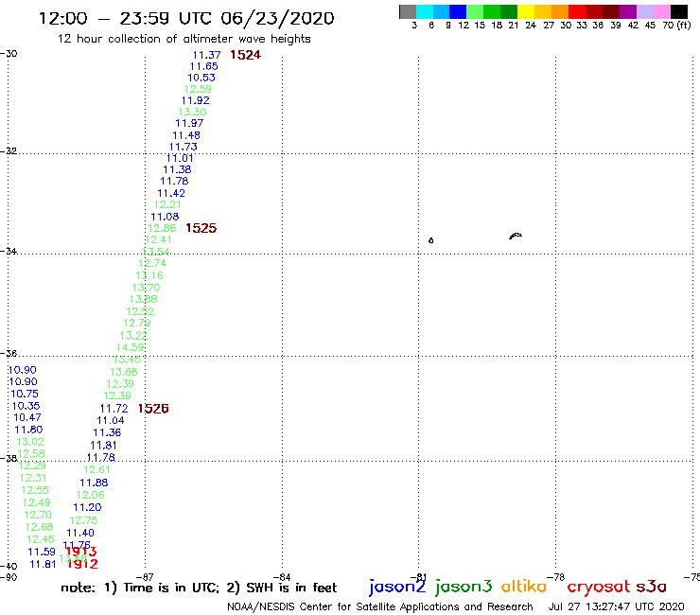Select the 12.86 value beside pass 1525

click(x=162, y=228)
